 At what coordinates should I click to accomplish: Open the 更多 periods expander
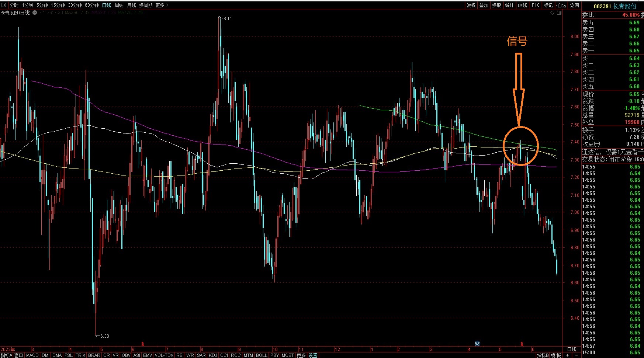tap(162, 5)
